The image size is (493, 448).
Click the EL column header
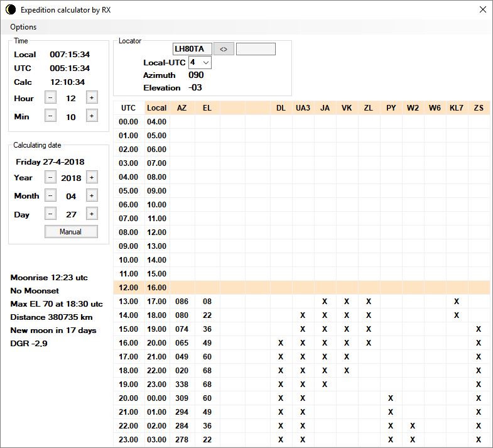coord(207,108)
